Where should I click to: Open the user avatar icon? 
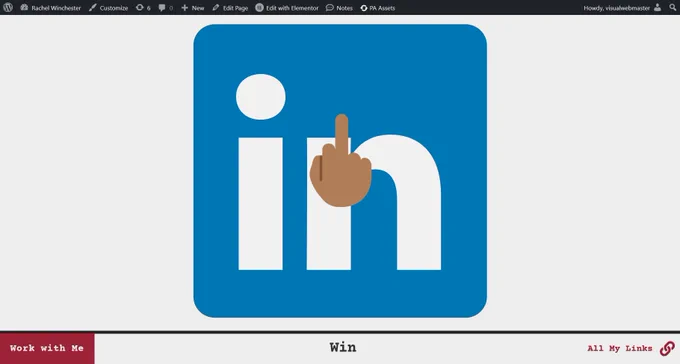[x=657, y=7]
